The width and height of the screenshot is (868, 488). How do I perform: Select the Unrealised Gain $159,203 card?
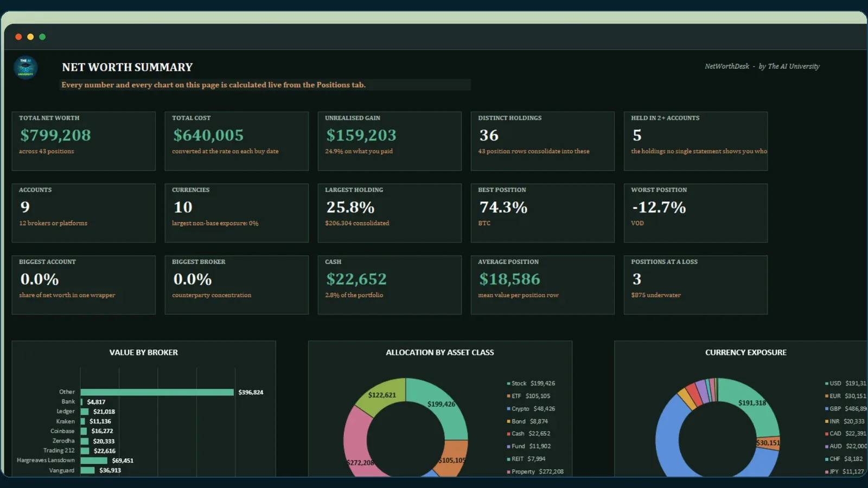click(390, 141)
